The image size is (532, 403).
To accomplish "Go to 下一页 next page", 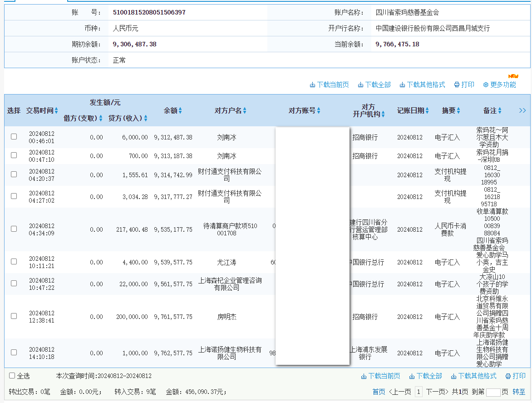I will [437, 392].
